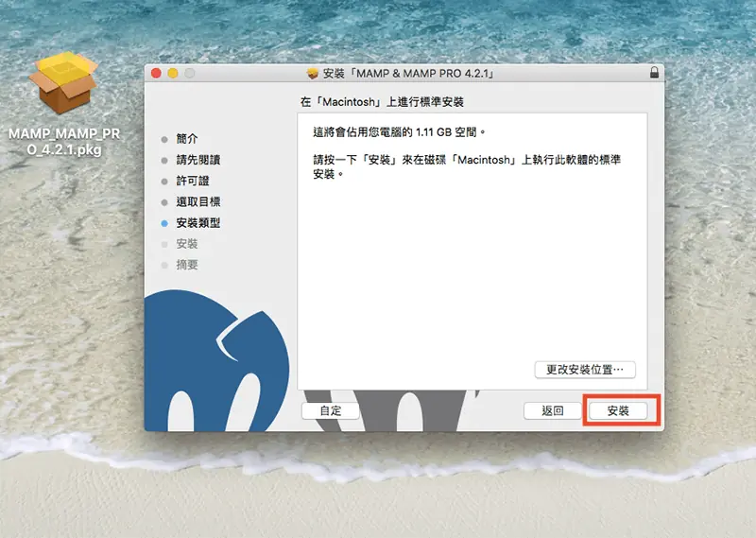The height and width of the screenshot is (538, 756).
Task: Click the greyed 摘要 step in the sidebar
Action: tap(186, 265)
